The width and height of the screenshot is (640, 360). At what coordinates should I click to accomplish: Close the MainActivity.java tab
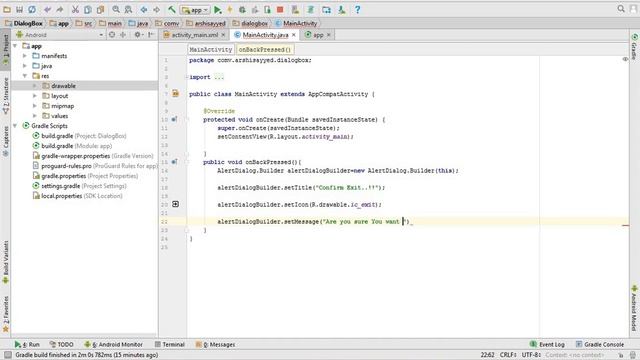pos(293,35)
